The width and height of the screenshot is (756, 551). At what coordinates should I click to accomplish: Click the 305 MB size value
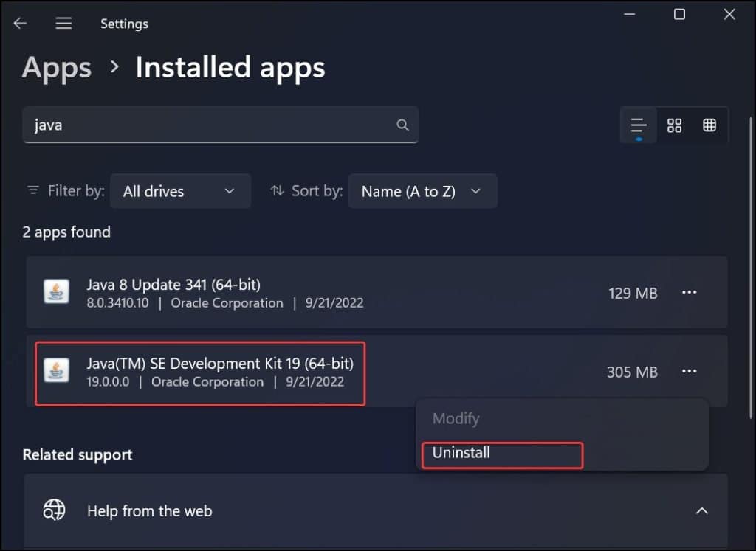pos(632,372)
